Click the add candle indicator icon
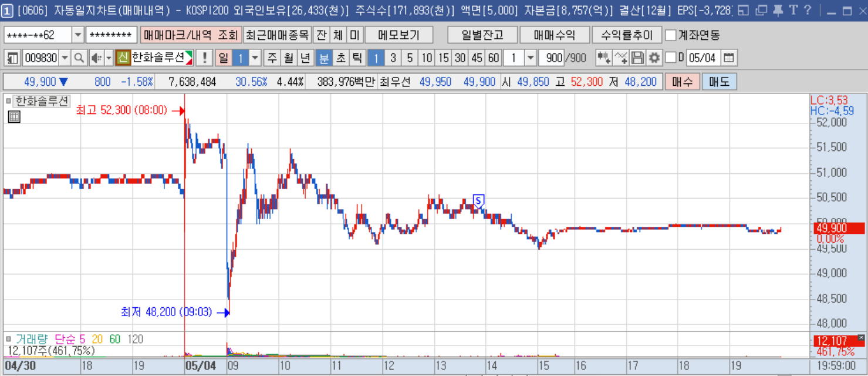Screen dimensions: 868x376 603,58
